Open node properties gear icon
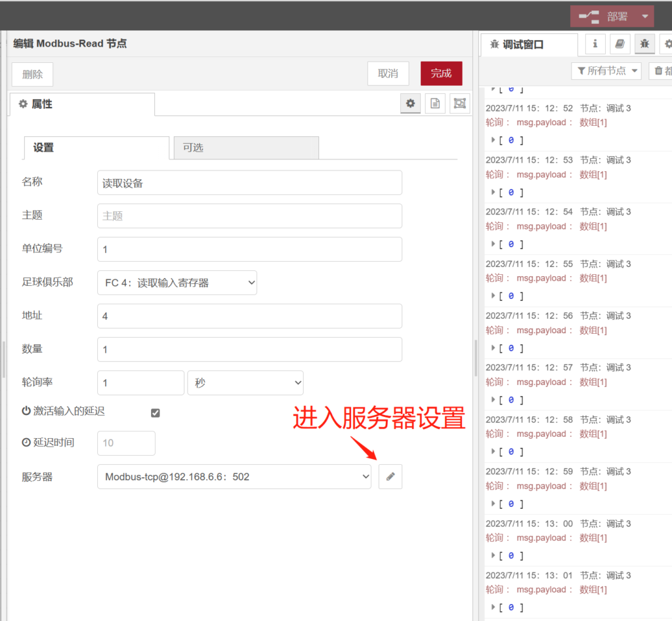Viewport: 672px width, 621px height. pyautogui.click(x=411, y=103)
